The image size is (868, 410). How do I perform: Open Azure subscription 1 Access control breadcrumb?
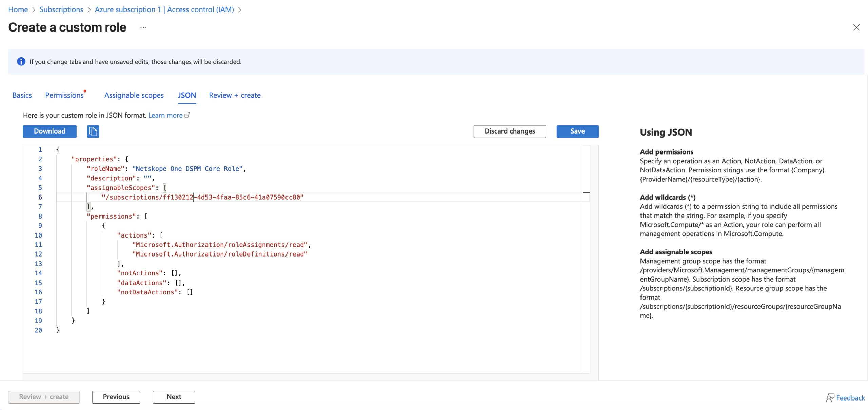(164, 9)
